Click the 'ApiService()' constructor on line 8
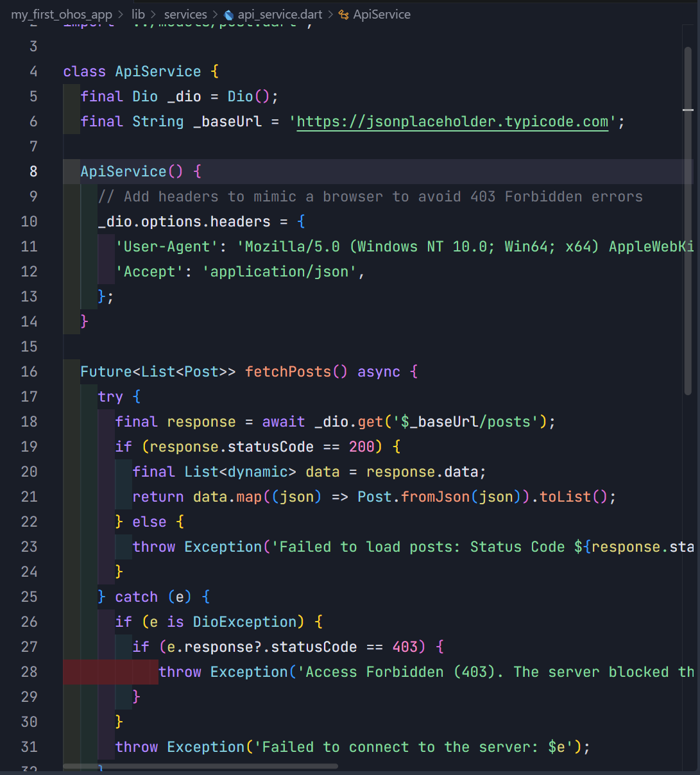This screenshot has height=775, width=700. (x=132, y=171)
